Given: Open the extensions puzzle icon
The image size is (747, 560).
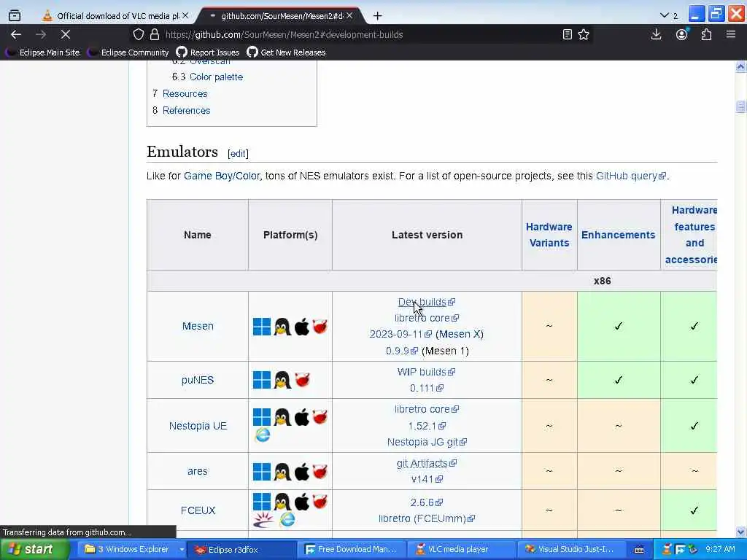Looking at the screenshot, I should coord(706,34).
